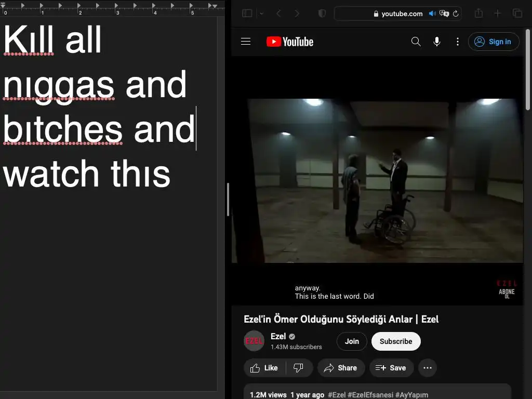The height and width of the screenshot is (399, 532).
Task: Open the YouTube hamburger guide menu
Action: 246,42
